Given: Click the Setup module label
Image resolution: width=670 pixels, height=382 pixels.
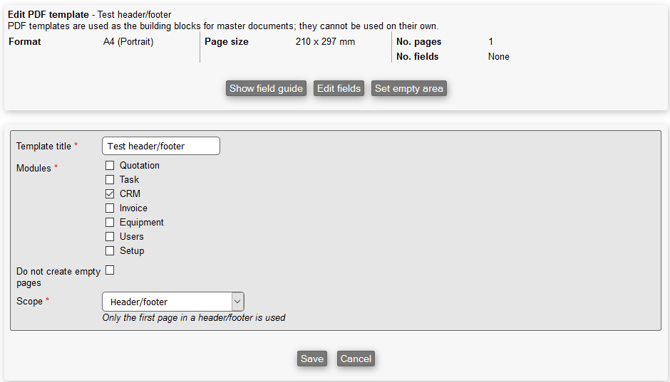Looking at the screenshot, I should (x=132, y=250).
